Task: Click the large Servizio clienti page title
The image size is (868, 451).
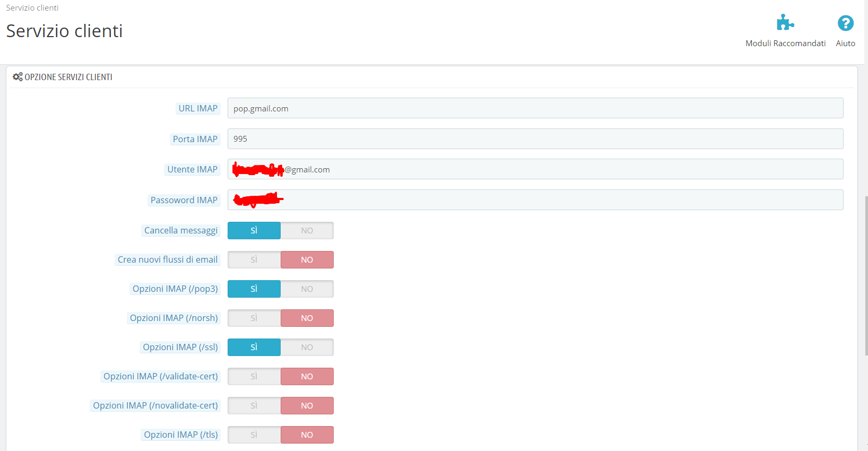Action: click(64, 31)
